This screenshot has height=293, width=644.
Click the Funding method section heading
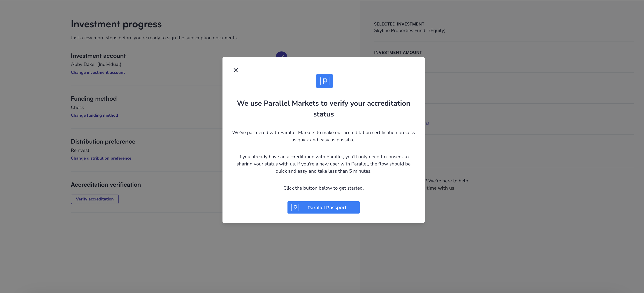(x=94, y=99)
